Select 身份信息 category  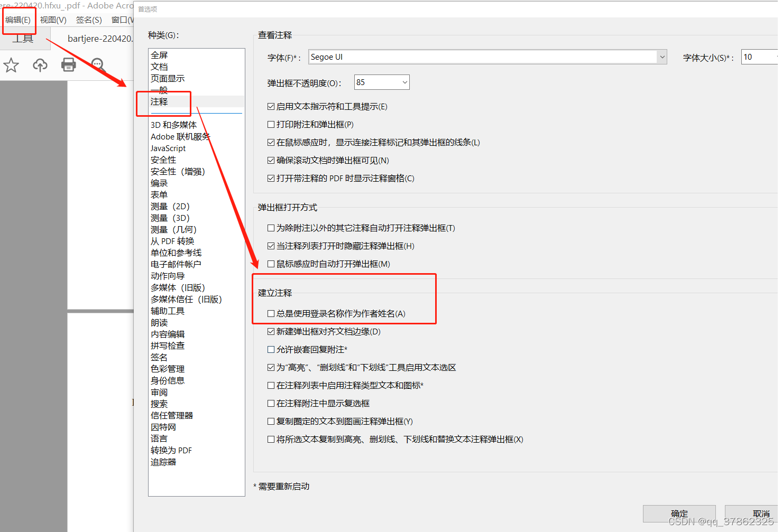click(168, 380)
